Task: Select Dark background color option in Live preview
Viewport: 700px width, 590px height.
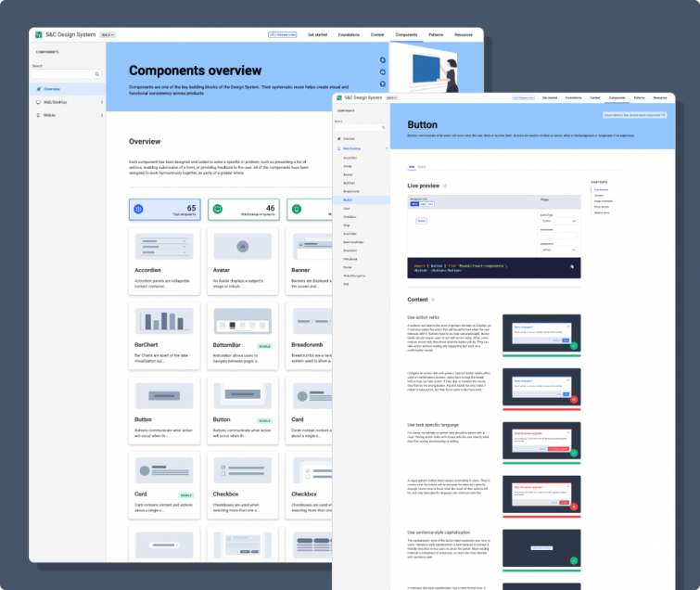Action: coord(431,204)
